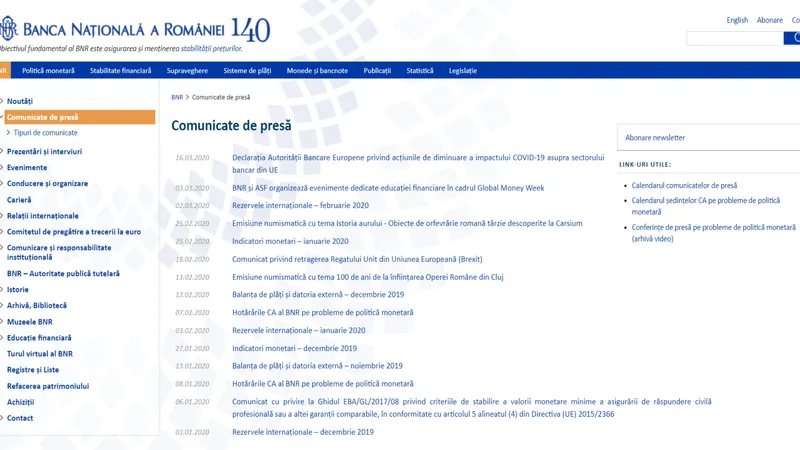Go to Statistică section
Screen dimensions: 800x450
[420, 71]
